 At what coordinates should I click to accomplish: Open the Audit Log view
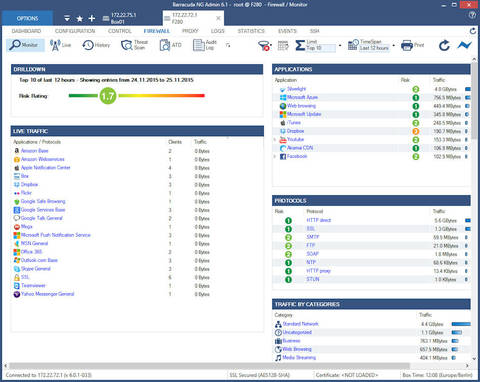[205, 45]
